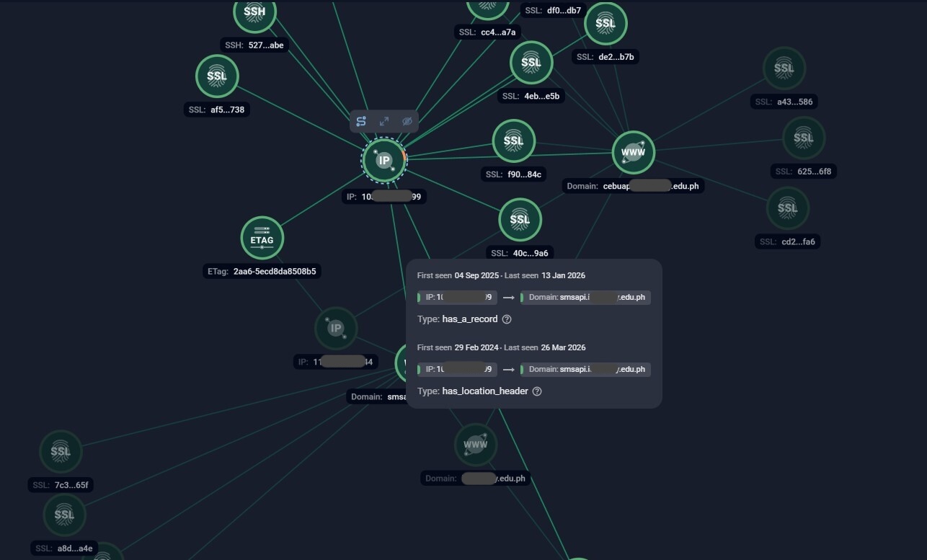Click the smsapi Domain chip in the tooltip
This screenshot has height=560, width=927.
pyautogui.click(x=585, y=297)
